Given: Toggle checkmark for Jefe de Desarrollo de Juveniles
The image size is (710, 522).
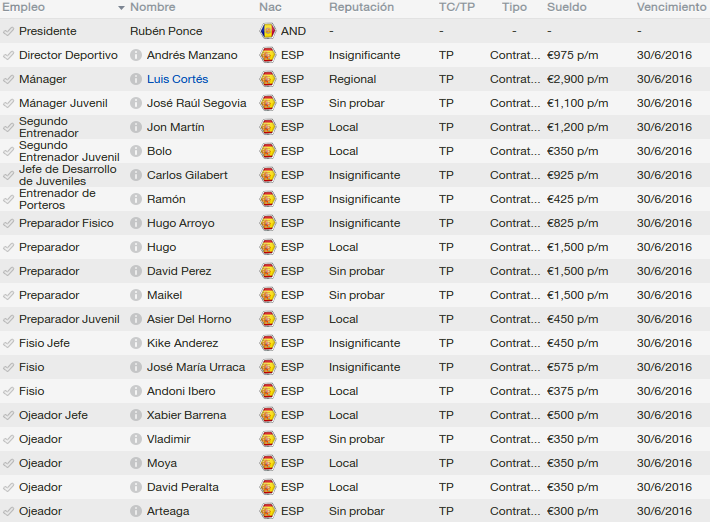Looking at the screenshot, I should click(8, 175).
